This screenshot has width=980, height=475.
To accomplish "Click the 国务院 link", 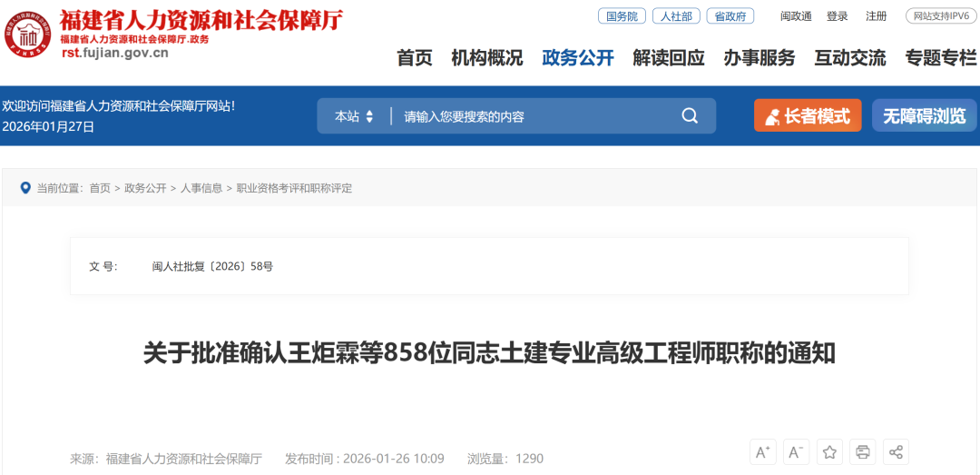I will [x=622, y=16].
